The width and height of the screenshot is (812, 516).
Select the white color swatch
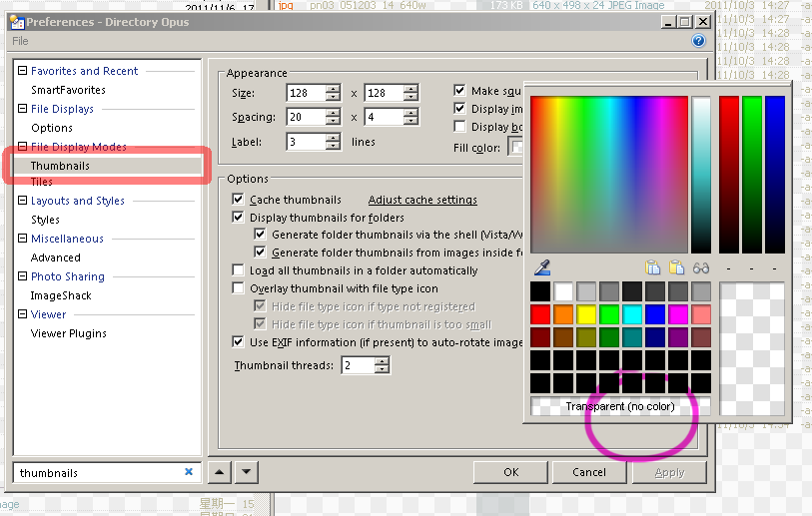click(x=563, y=291)
